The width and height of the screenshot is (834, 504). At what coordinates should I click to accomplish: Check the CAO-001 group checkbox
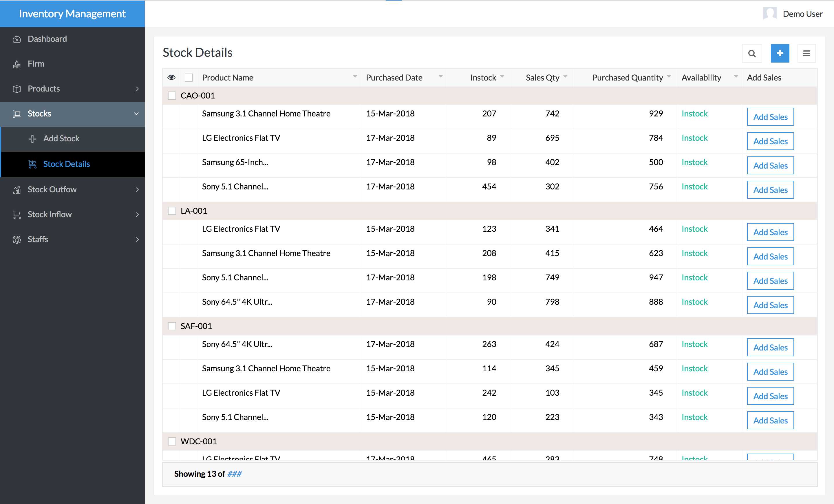[x=172, y=96]
